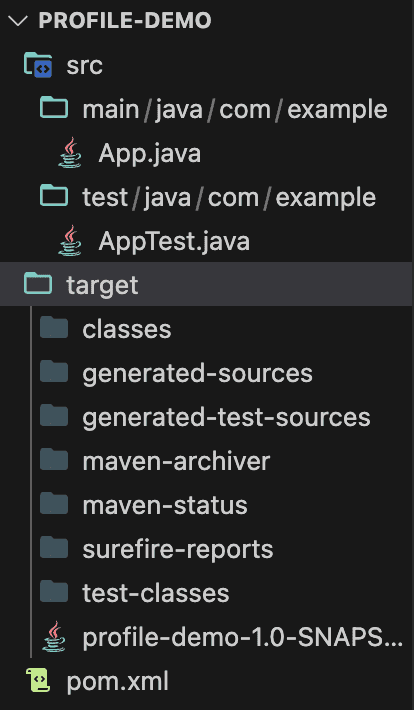Select the test/java/com/example folder label
The height and width of the screenshot is (710, 414).
(229, 197)
